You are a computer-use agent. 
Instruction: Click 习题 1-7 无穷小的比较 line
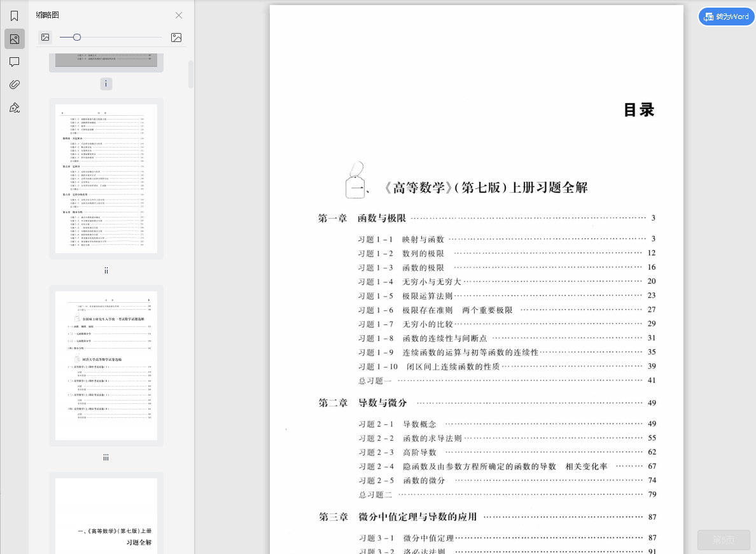(x=507, y=324)
